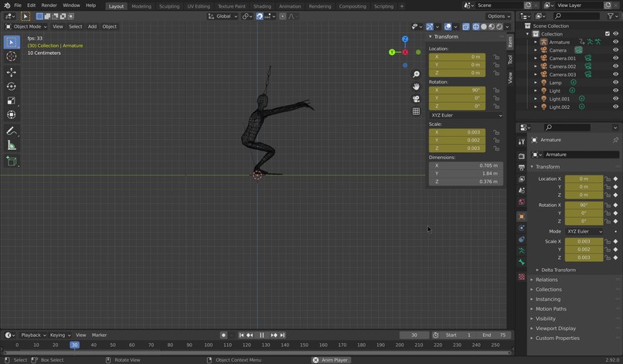The height and width of the screenshot is (364, 623).
Task: Select the Annotate tool
Action: [x=12, y=131]
